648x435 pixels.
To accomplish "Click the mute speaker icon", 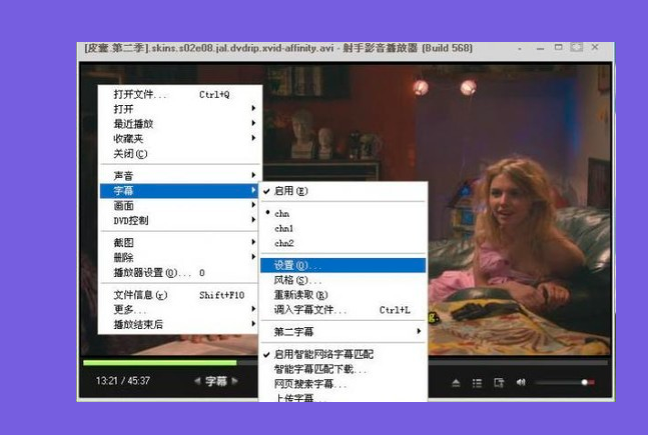I will point(521,382).
